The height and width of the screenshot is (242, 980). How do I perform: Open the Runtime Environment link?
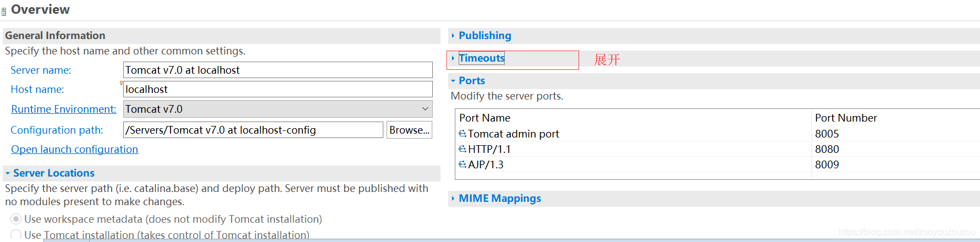[x=64, y=109]
